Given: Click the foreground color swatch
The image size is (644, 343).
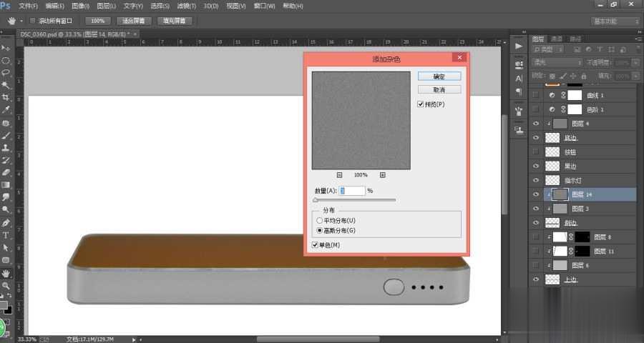Looking at the screenshot, I should (3, 305).
